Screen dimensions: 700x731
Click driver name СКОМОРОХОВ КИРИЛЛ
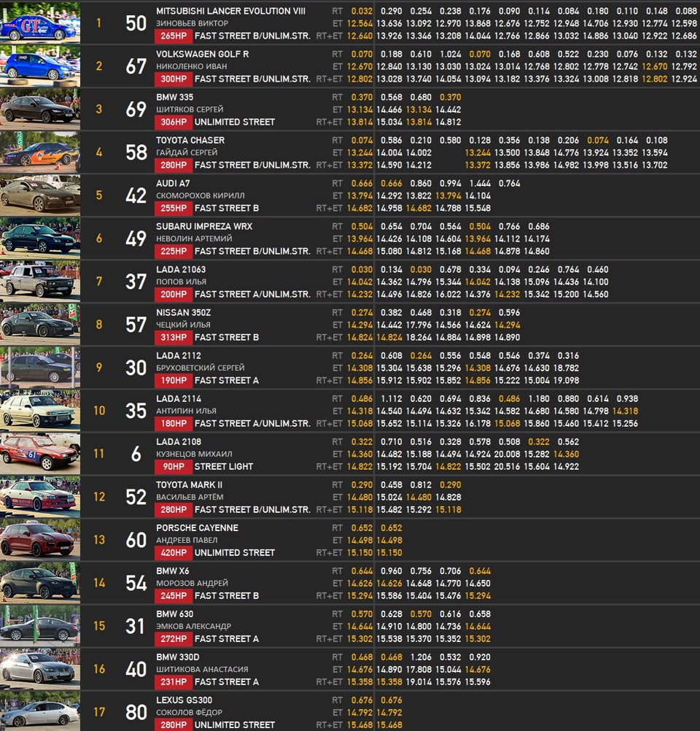pyautogui.click(x=201, y=196)
